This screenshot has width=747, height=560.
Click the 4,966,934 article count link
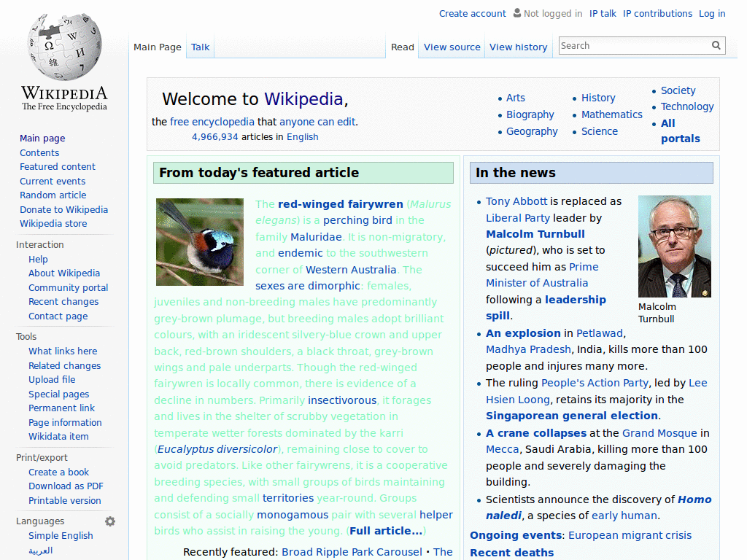click(x=215, y=137)
